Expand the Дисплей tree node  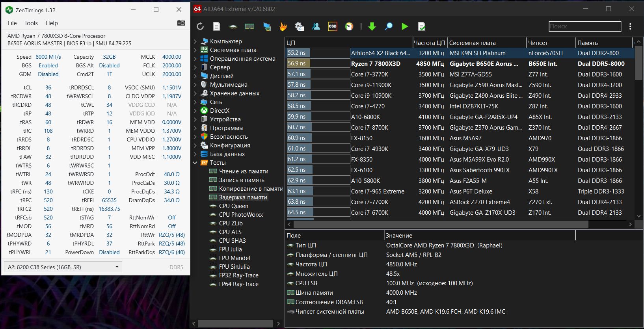click(x=195, y=76)
